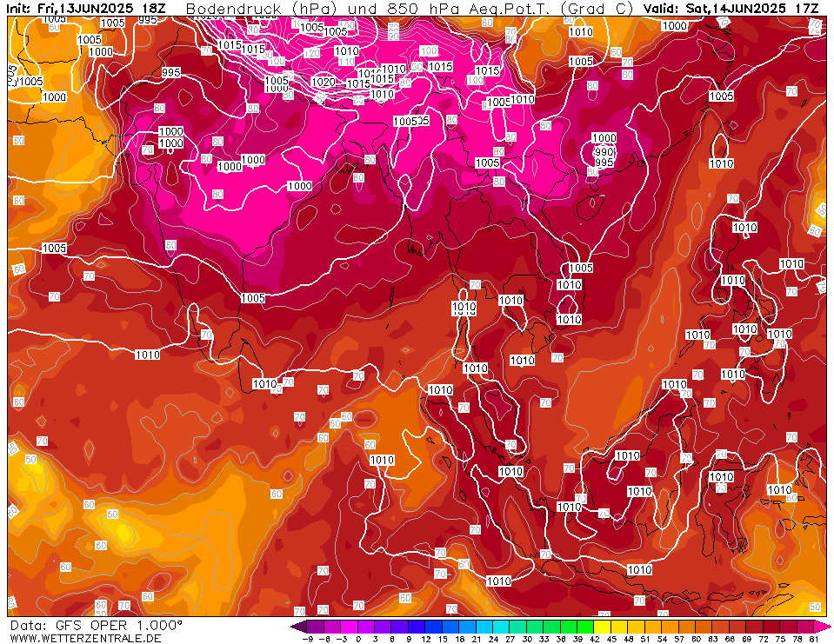
Task: Click the grey 120 contour label
Action: click(x=312, y=53)
